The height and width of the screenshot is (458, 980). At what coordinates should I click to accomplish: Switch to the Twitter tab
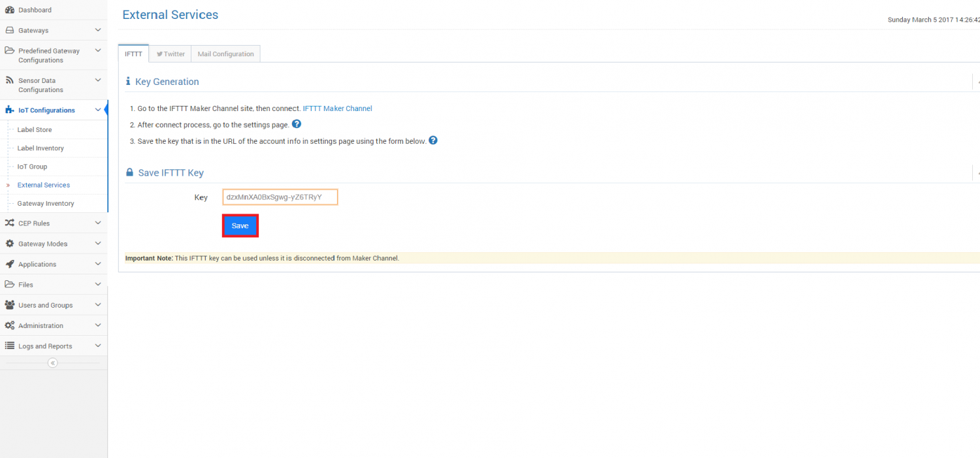[x=171, y=54]
